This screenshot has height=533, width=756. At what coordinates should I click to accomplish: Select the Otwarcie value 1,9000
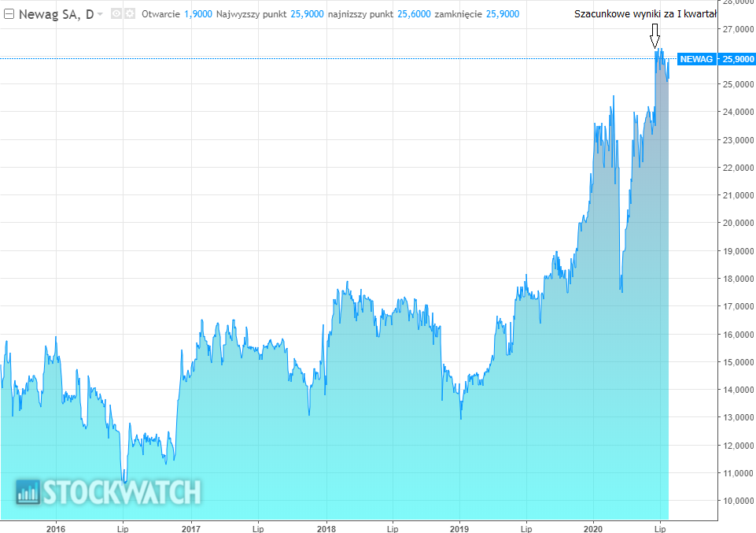coord(198,14)
